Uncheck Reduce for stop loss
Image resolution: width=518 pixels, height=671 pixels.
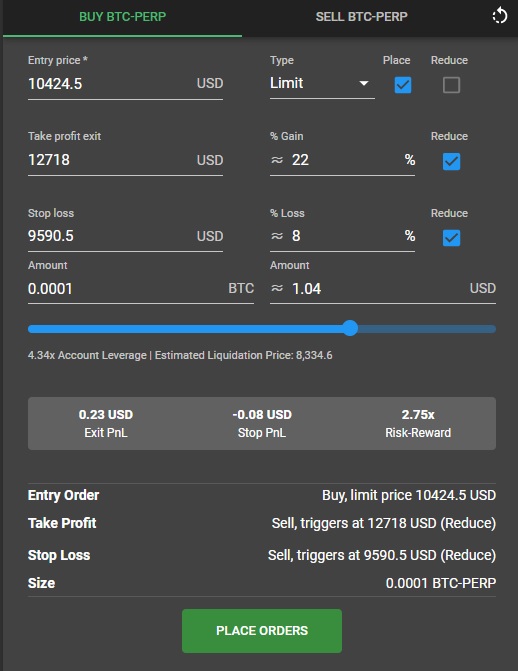[451, 238]
